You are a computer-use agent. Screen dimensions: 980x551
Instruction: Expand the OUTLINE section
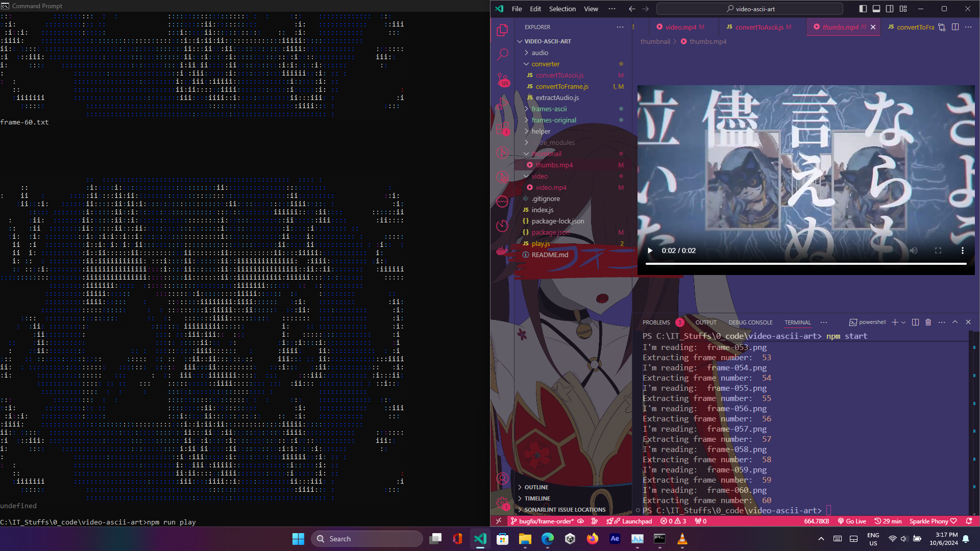[x=536, y=487]
